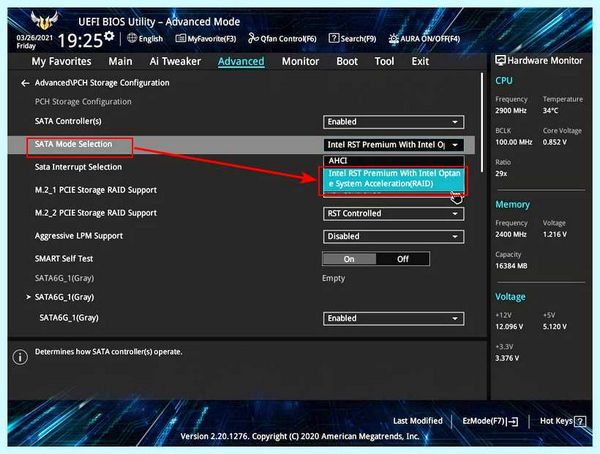Click BCLK 100.00 MHz value
The image size is (600, 454).
[x=514, y=142]
